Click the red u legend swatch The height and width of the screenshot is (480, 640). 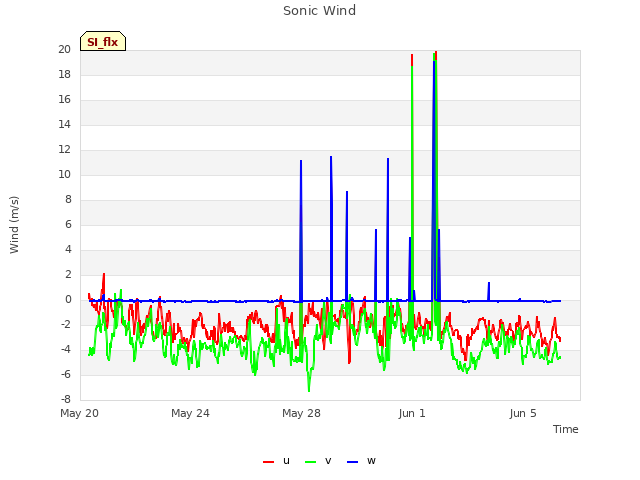coord(269,462)
